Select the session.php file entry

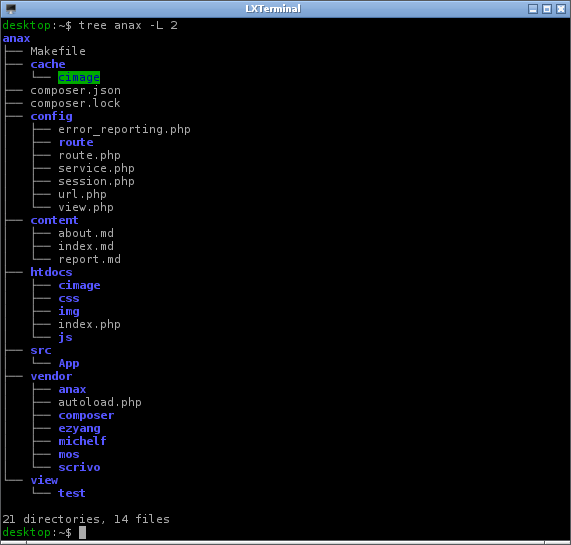point(97,181)
